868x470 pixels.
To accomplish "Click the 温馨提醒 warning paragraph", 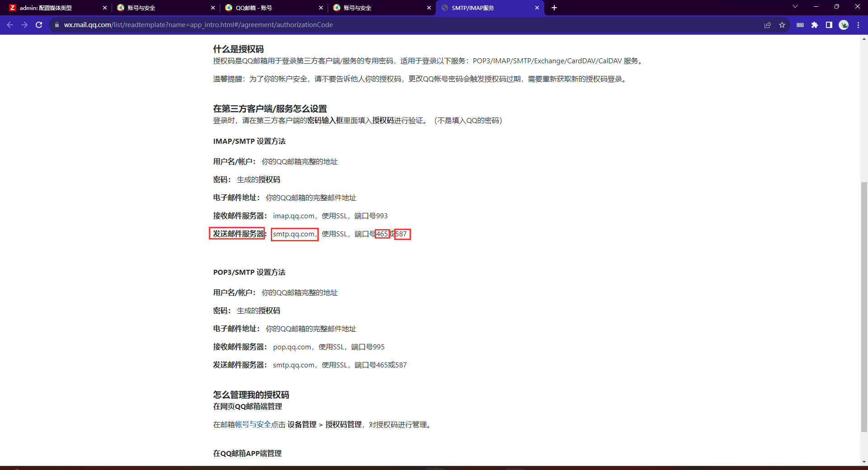I will click(420, 79).
